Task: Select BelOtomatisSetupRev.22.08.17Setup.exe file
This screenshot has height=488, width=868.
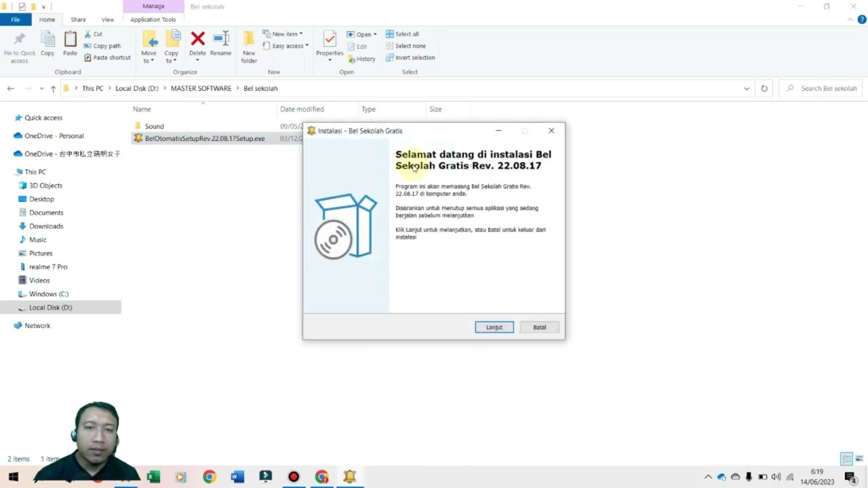Action: click(205, 138)
